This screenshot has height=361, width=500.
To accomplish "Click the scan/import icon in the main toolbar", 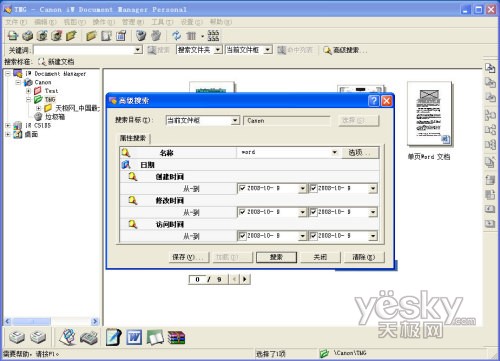I will pyautogui.click(x=13, y=35).
